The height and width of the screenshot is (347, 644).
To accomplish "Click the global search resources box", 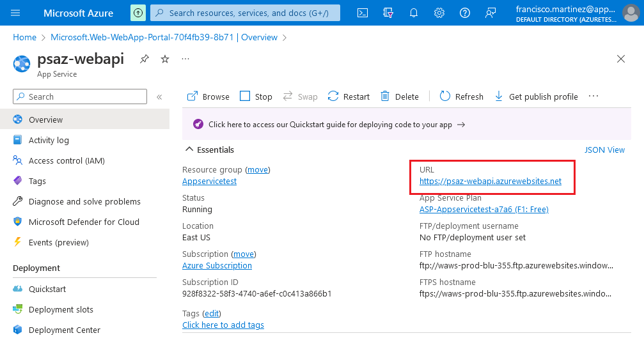I will point(245,13).
